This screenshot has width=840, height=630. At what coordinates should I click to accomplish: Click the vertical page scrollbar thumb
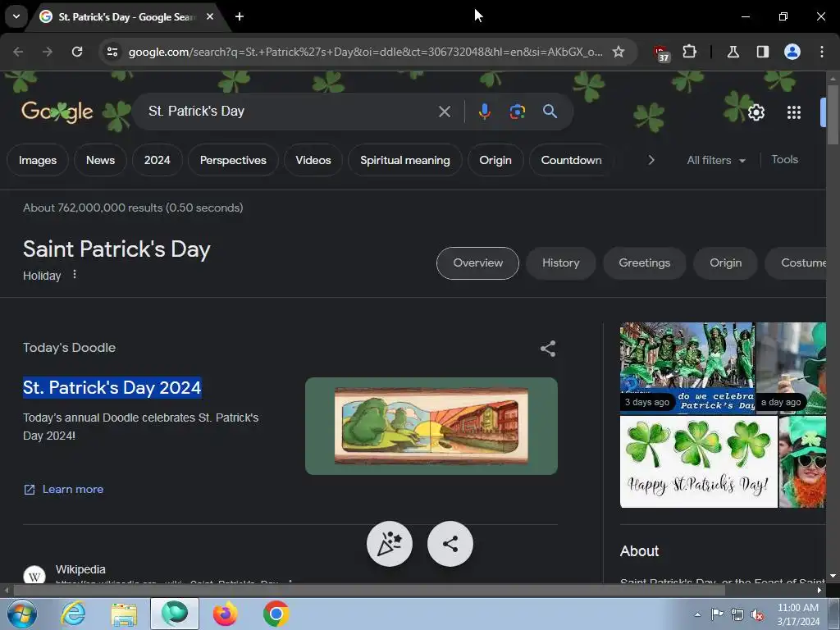(x=833, y=115)
